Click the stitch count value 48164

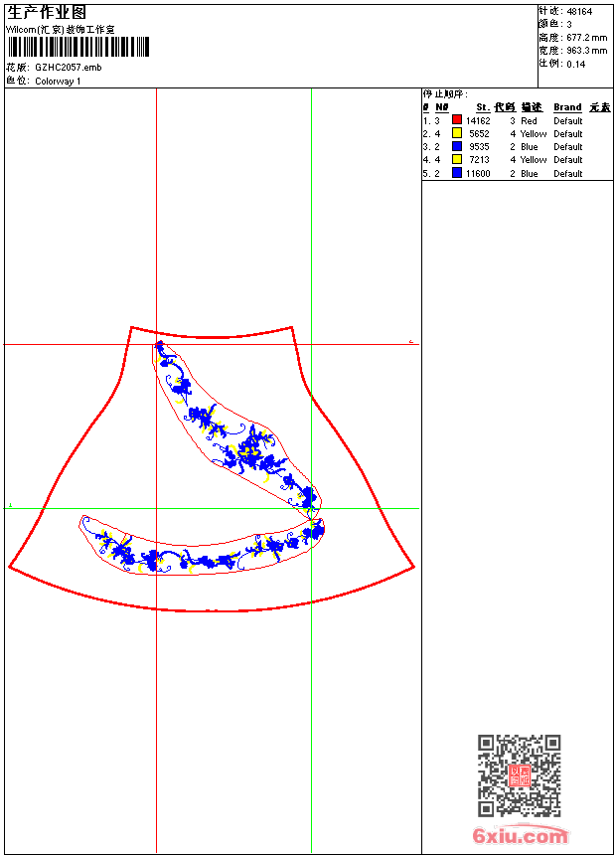(579, 12)
